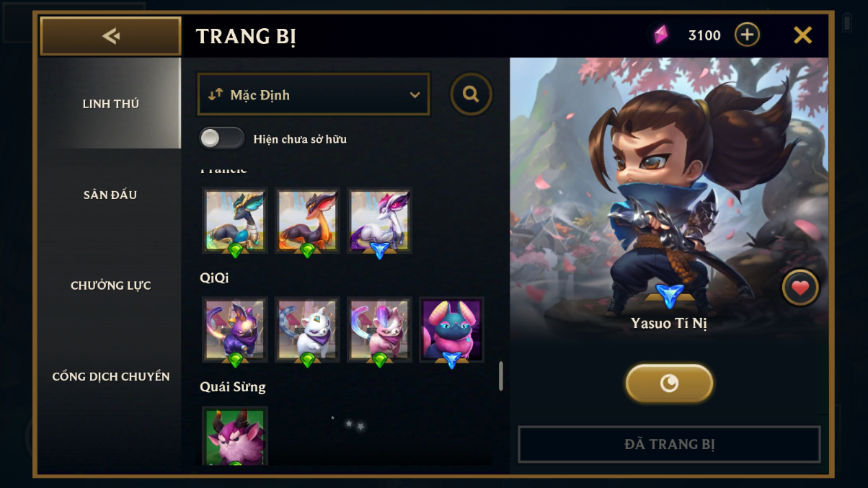
Task: Open the Mặc Định sort dropdown
Action: click(314, 94)
